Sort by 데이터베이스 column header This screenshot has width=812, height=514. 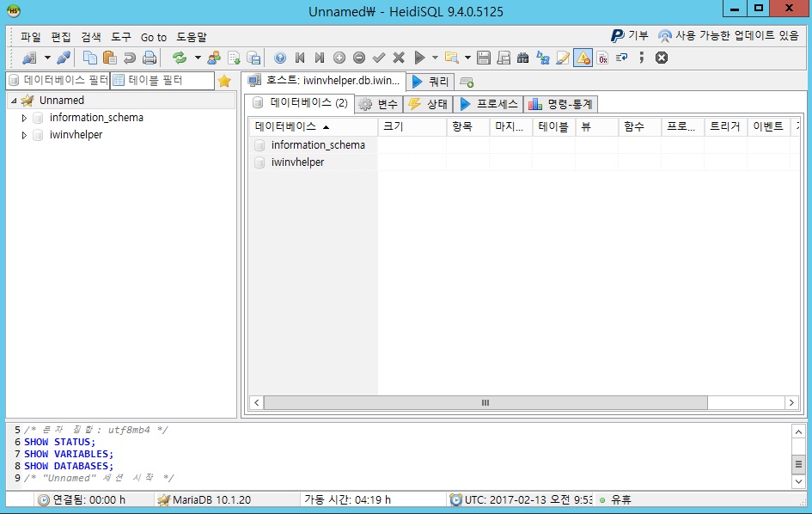click(314, 126)
